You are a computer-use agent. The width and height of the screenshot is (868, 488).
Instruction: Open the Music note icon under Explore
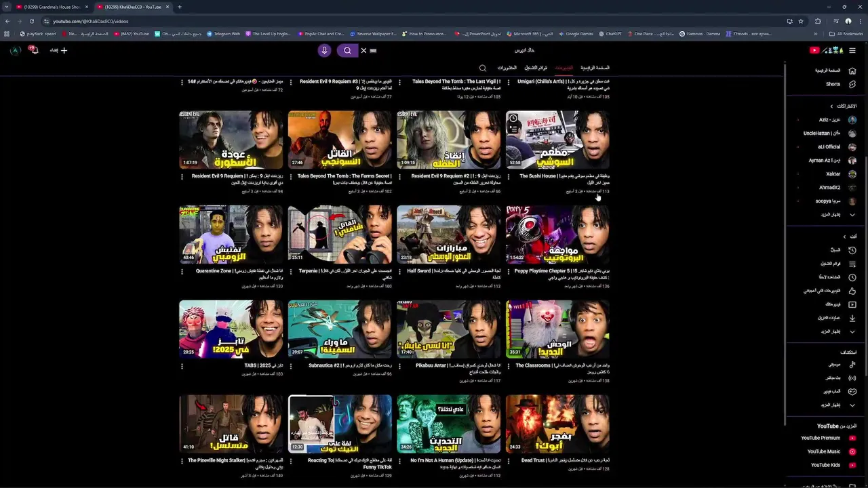852,365
